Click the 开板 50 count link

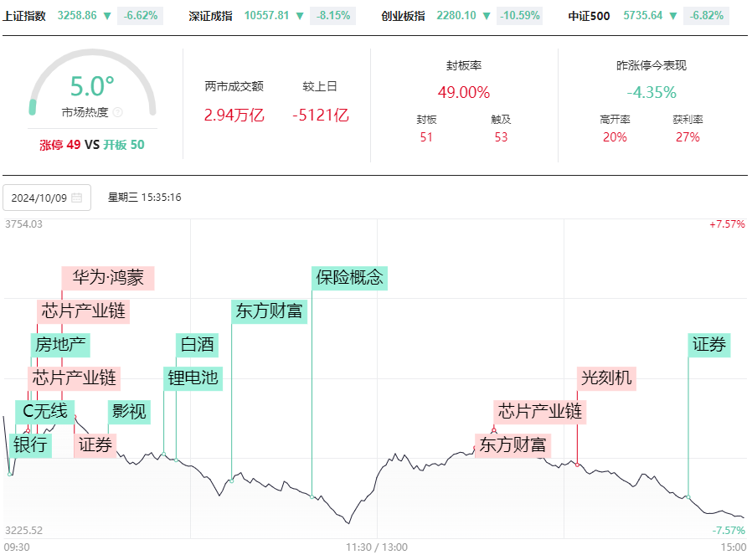tap(124, 145)
